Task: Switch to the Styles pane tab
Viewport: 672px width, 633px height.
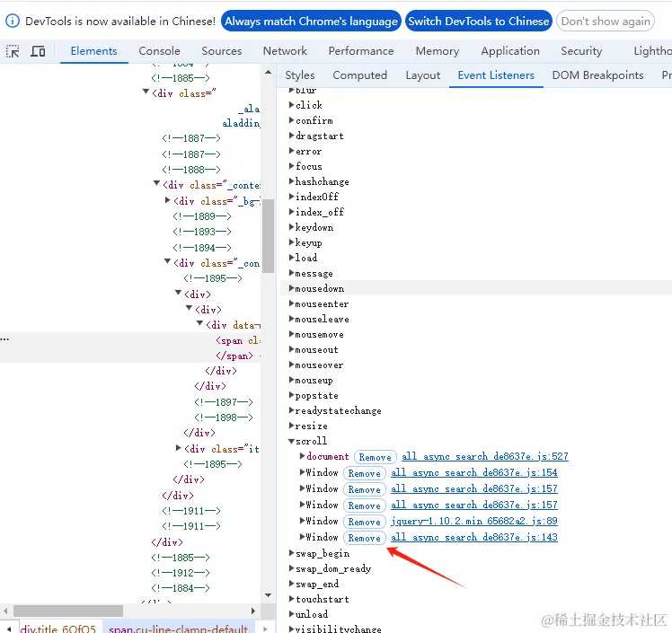Action: [x=300, y=75]
